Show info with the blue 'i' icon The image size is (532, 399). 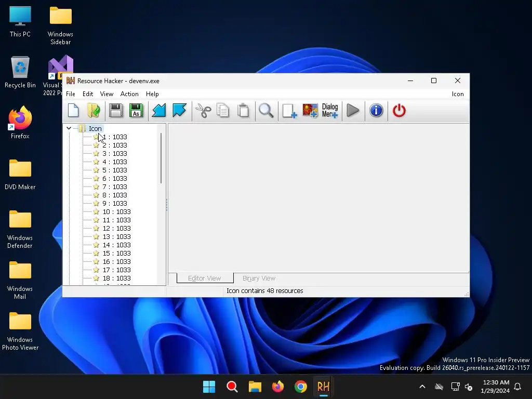(376, 111)
